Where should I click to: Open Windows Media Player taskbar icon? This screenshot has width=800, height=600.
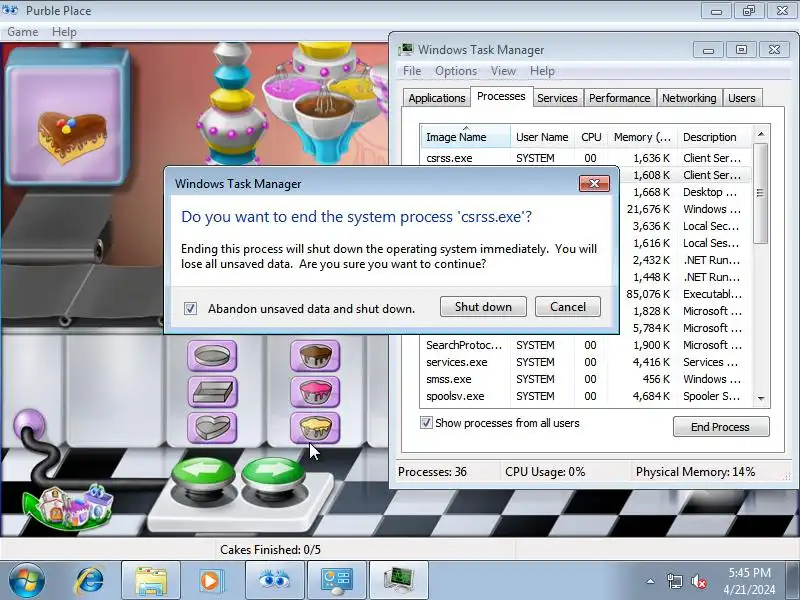(x=210, y=580)
